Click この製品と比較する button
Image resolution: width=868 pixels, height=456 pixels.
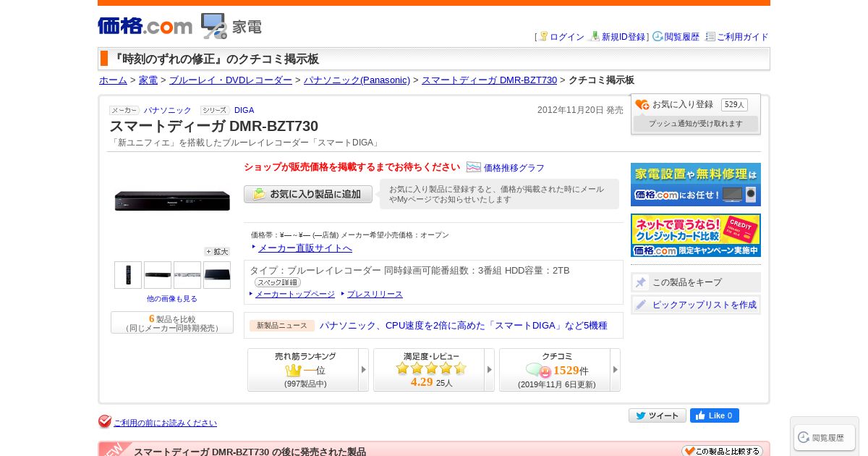pyautogui.click(x=722, y=451)
